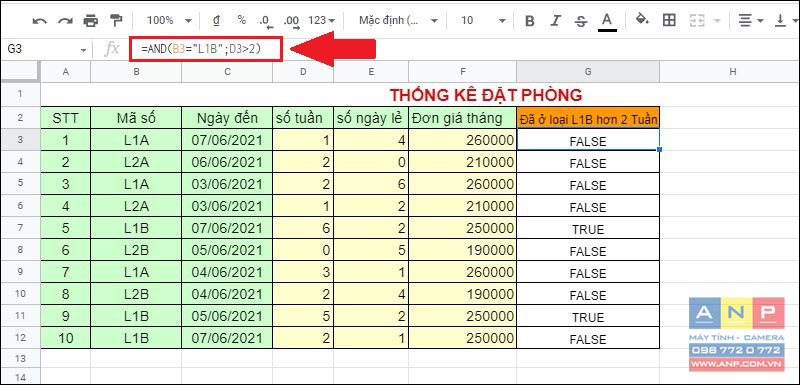Viewport: 800px width, 385px height.
Task: Open the Borders tool
Action: (669, 20)
